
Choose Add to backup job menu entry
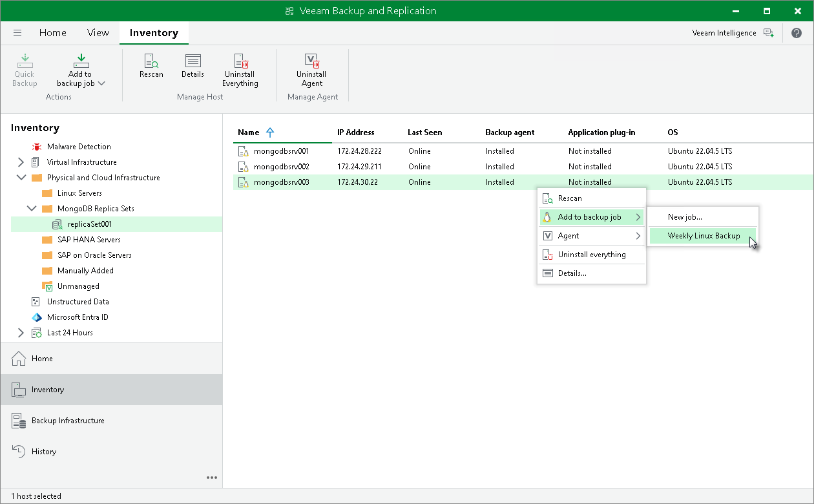click(x=592, y=217)
